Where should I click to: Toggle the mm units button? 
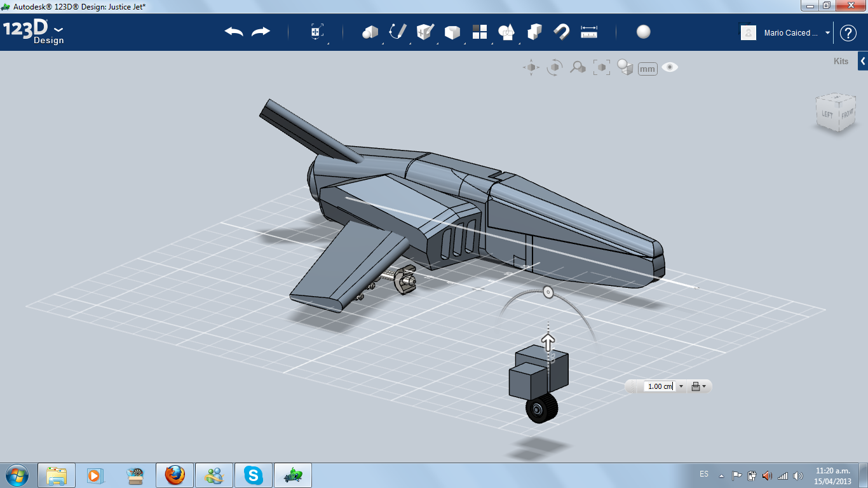click(x=648, y=69)
